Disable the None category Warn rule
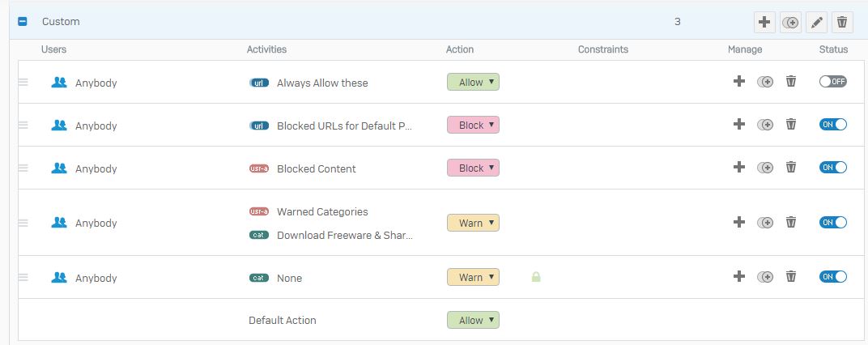 (x=833, y=276)
